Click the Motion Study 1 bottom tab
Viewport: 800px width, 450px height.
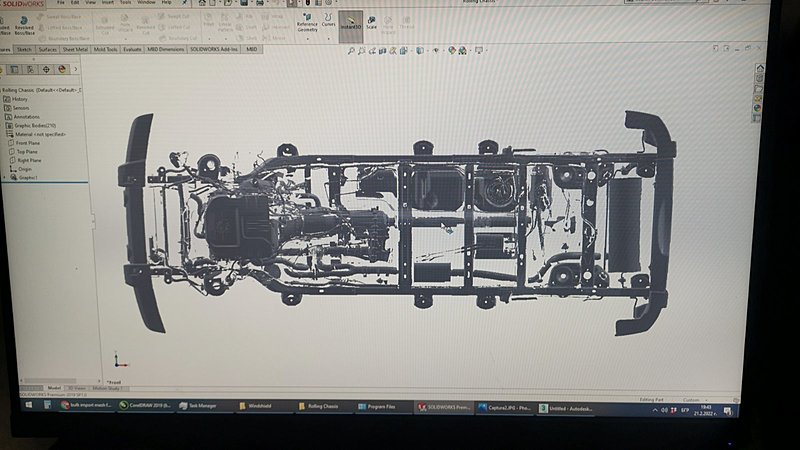(x=105, y=387)
